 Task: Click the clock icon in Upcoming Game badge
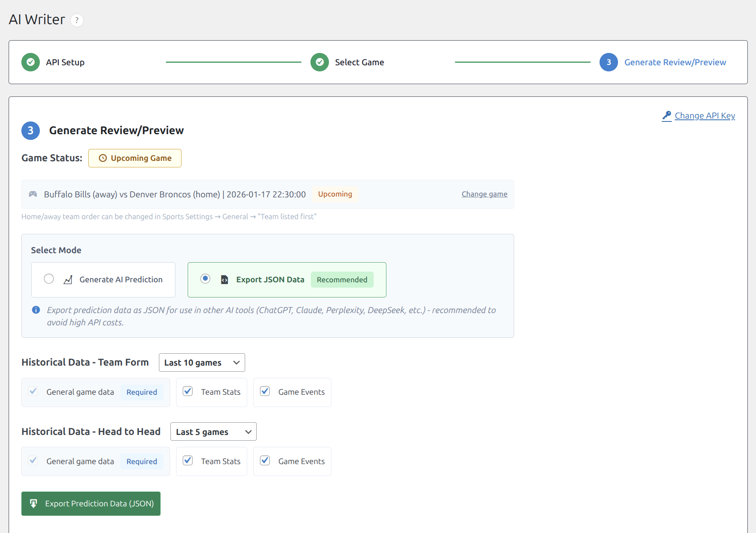[103, 158]
